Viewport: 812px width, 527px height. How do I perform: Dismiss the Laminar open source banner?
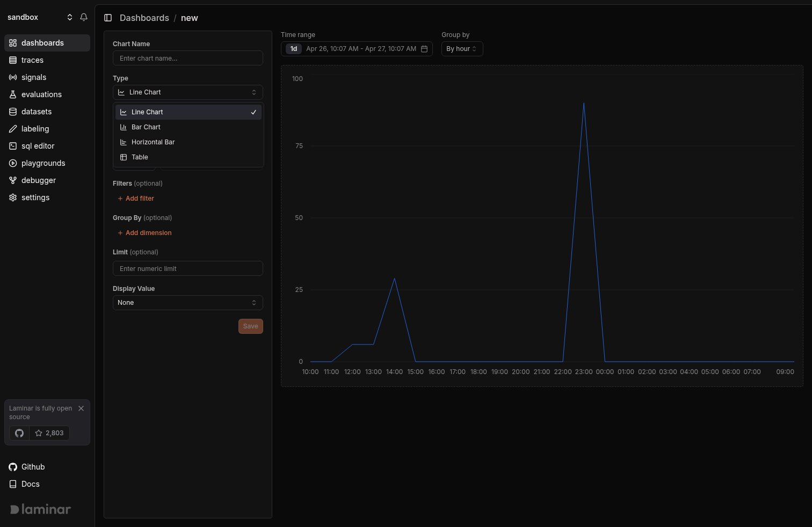pyautogui.click(x=81, y=408)
